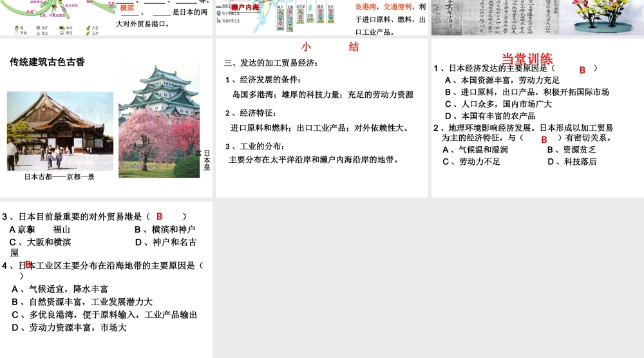Click the flower arrangement picture
Image resolution: width=644 pixels, height=358 pixels.
(601, 17)
